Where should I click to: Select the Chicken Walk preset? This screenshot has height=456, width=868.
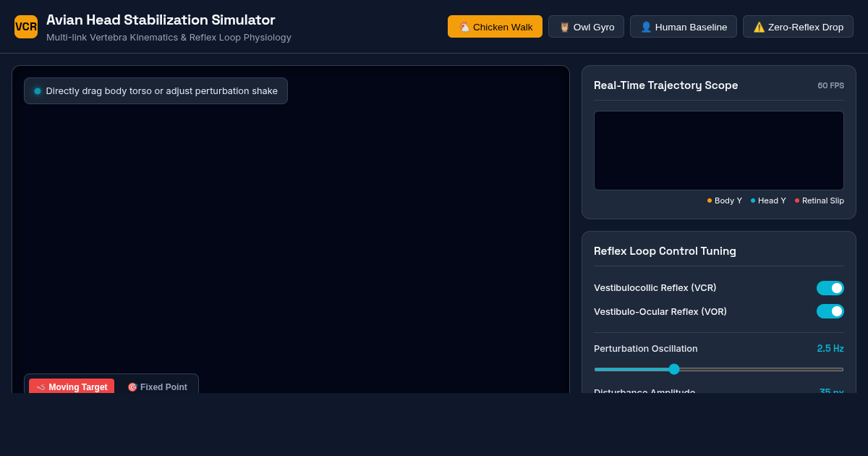[x=495, y=27]
